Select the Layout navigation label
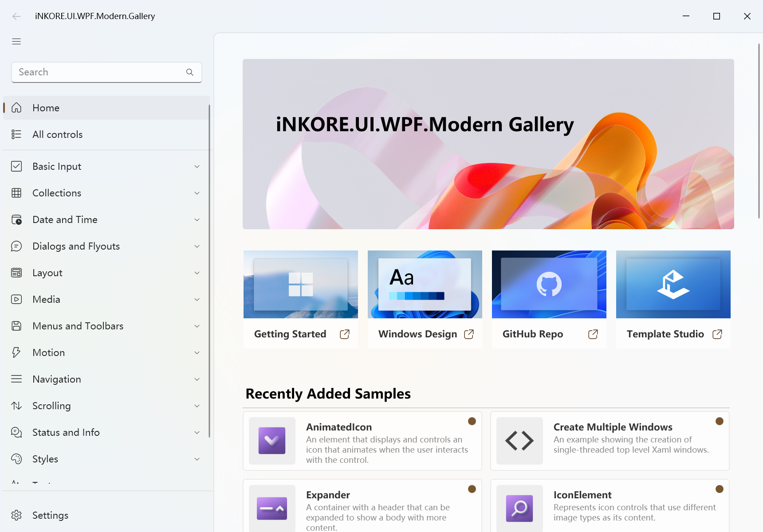This screenshot has width=763, height=532. 47,273
